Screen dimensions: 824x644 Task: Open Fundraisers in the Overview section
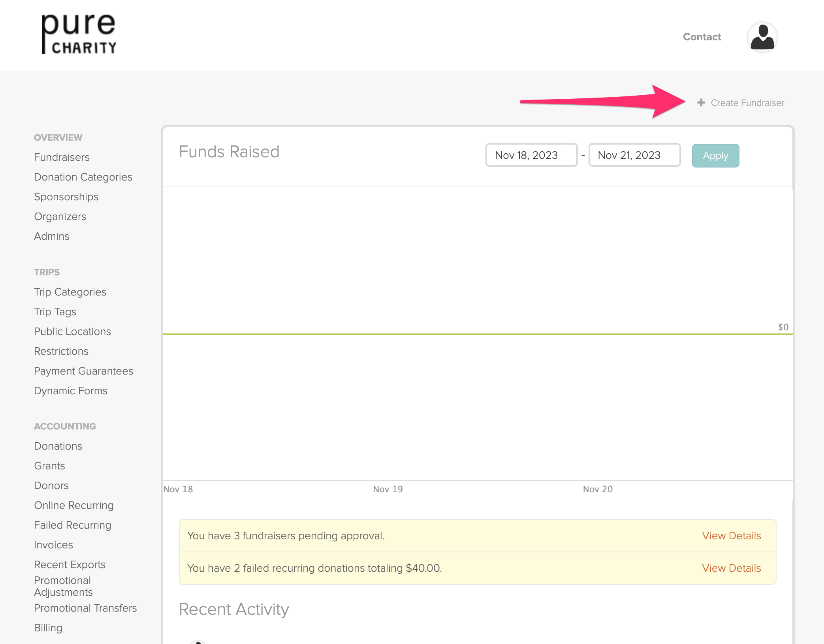(62, 157)
